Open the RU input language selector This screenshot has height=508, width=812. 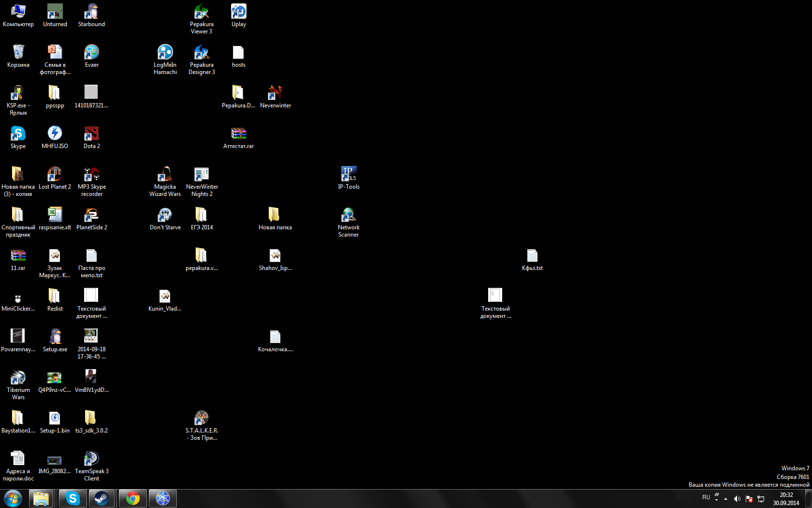pyautogui.click(x=706, y=497)
